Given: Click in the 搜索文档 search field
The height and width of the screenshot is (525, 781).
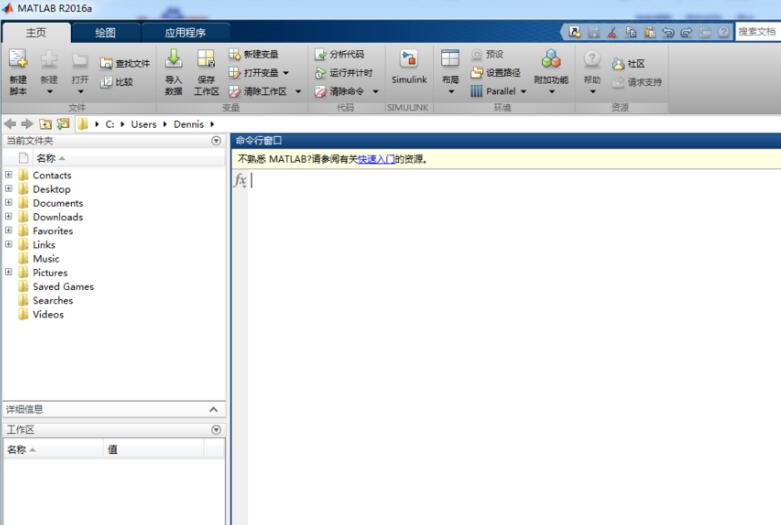Looking at the screenshot, I should coord(758,32).
